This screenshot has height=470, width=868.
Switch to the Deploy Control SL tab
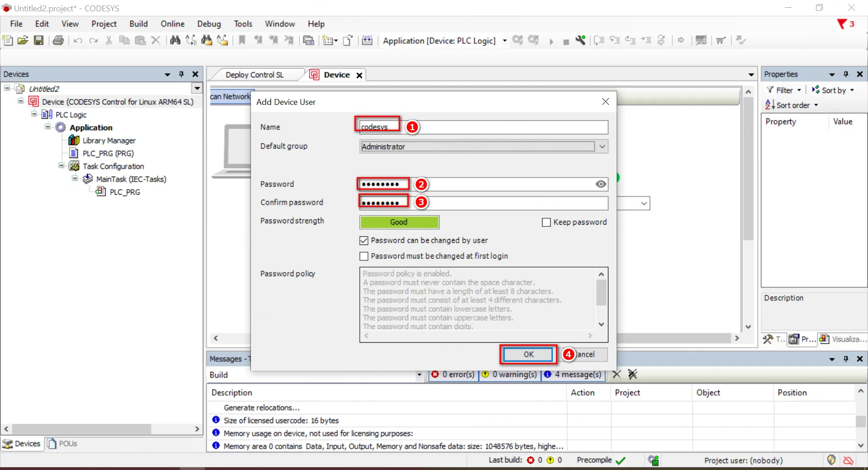pos(255,75)
